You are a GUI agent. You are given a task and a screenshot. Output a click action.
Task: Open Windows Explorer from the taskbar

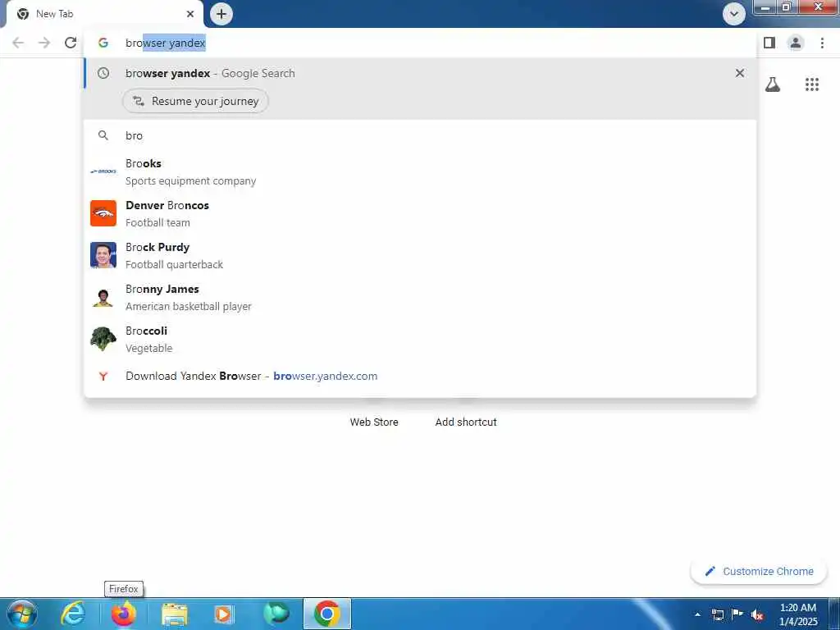click(x=174, y=614)
